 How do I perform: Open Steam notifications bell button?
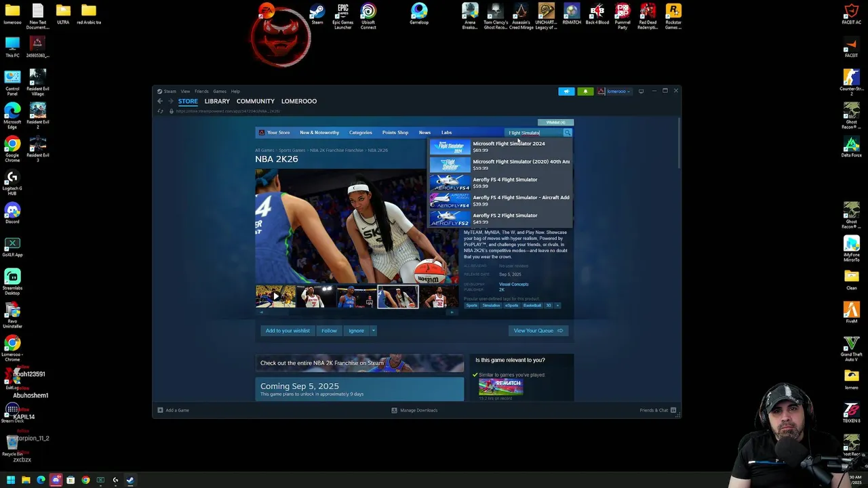point(585,91)
